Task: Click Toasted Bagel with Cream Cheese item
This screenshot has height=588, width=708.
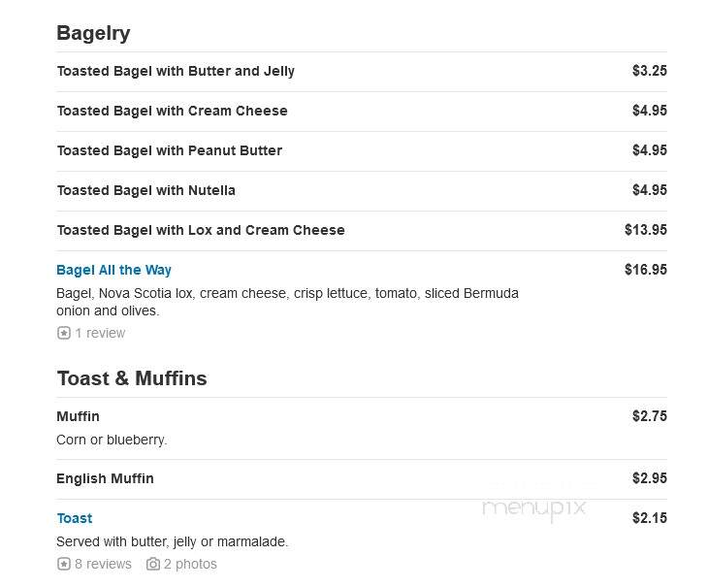Action: [172, 111]
